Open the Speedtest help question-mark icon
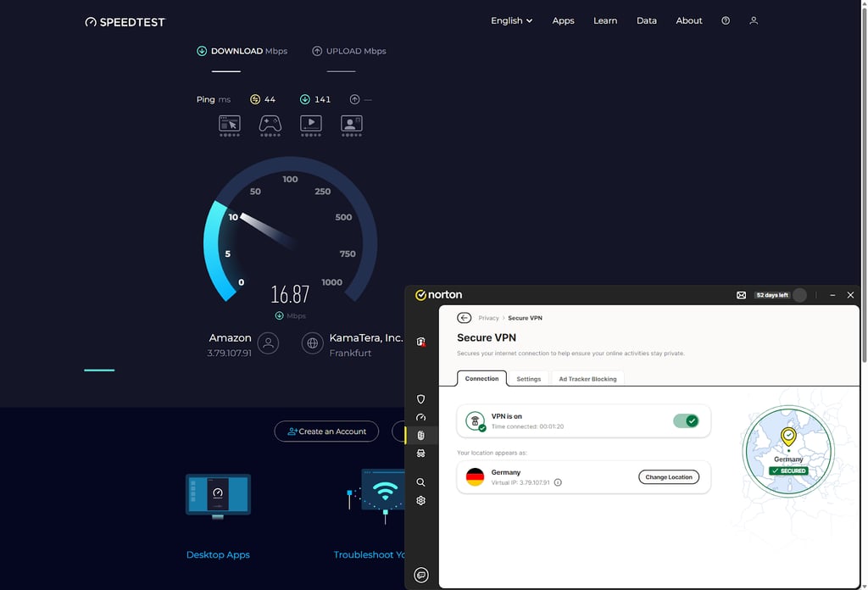Image resolution: width=868 pixels, height=590 pixels. (726, 20)
